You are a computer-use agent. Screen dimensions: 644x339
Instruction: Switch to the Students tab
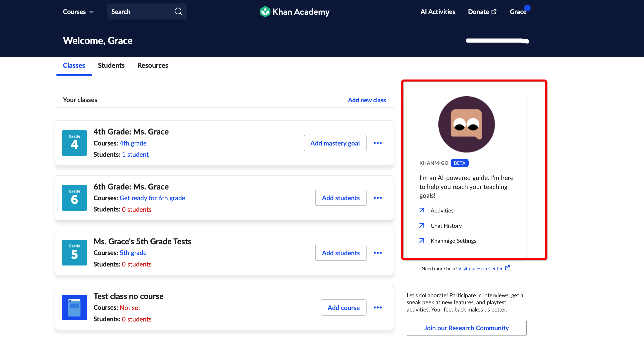click(111, 65)
